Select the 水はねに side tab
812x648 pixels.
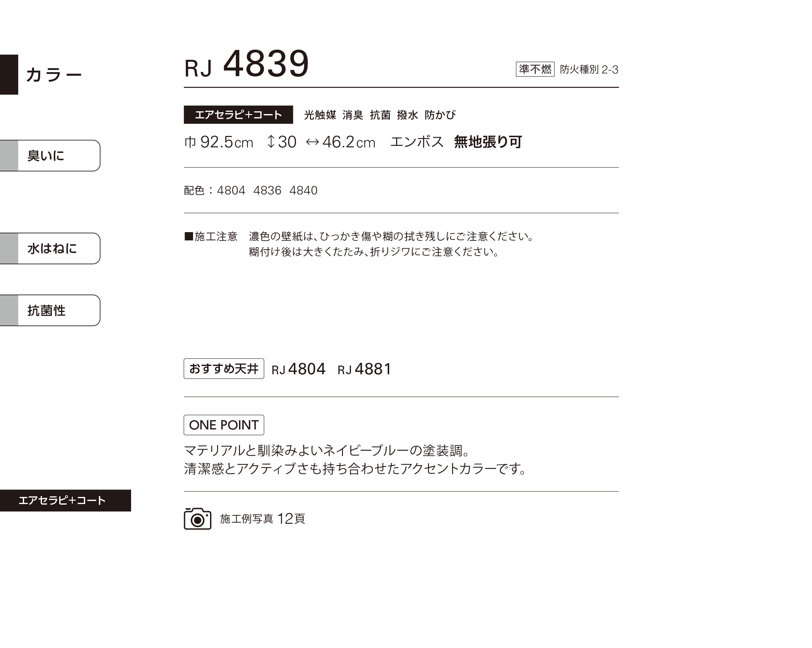[50, 248]
